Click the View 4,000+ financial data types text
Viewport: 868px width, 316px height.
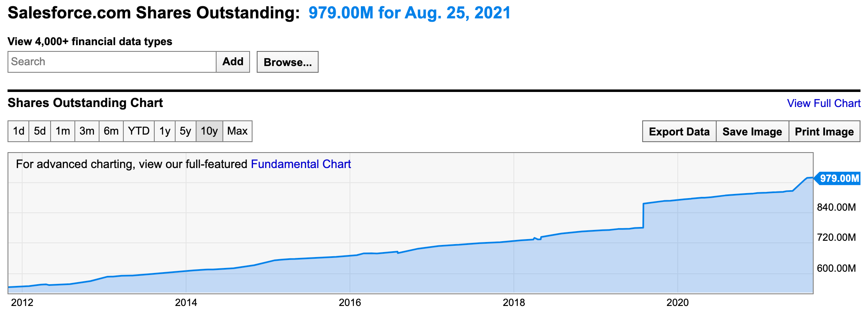coord(90,41)
